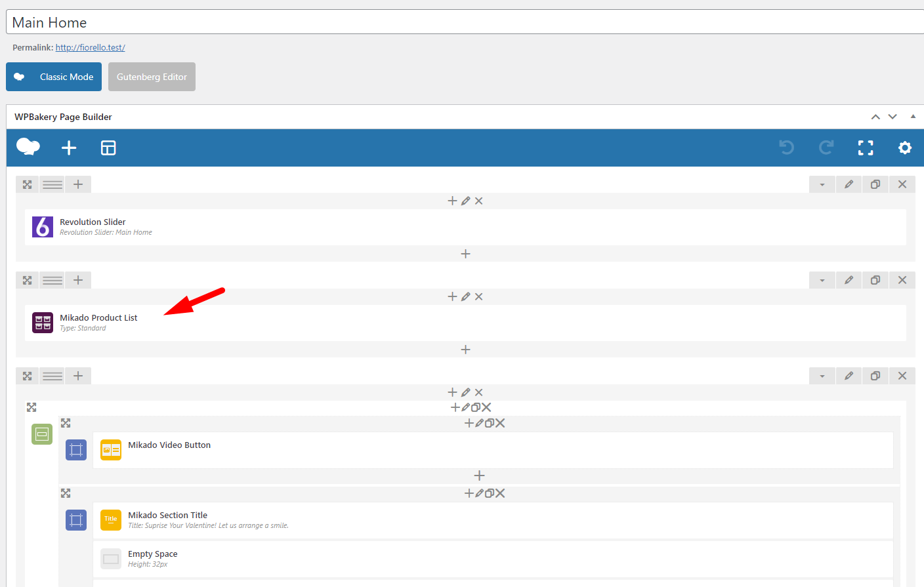Open the Gutenberg Editor

[x=152, y=77]
